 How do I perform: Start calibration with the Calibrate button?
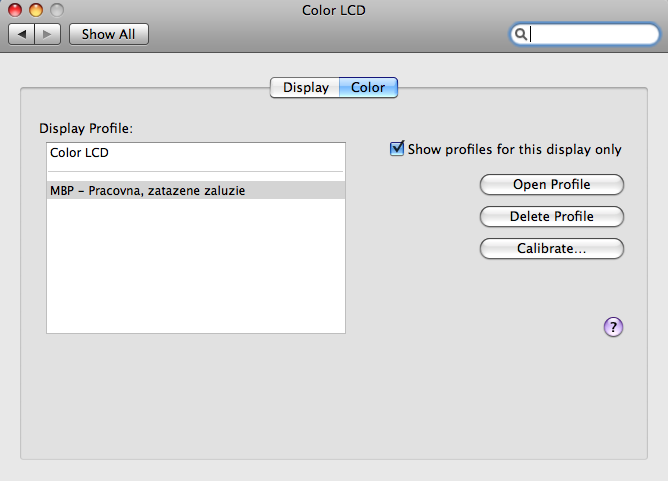coord(551,248)
